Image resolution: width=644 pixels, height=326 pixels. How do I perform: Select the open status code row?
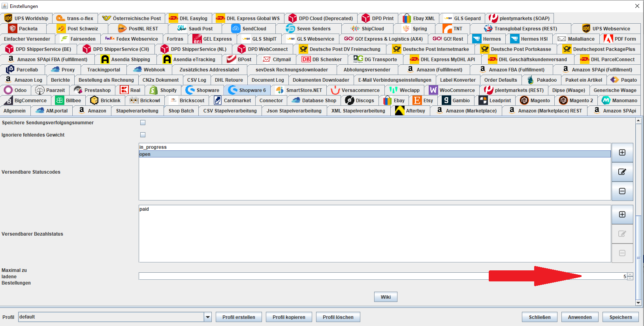click(375, 154)
